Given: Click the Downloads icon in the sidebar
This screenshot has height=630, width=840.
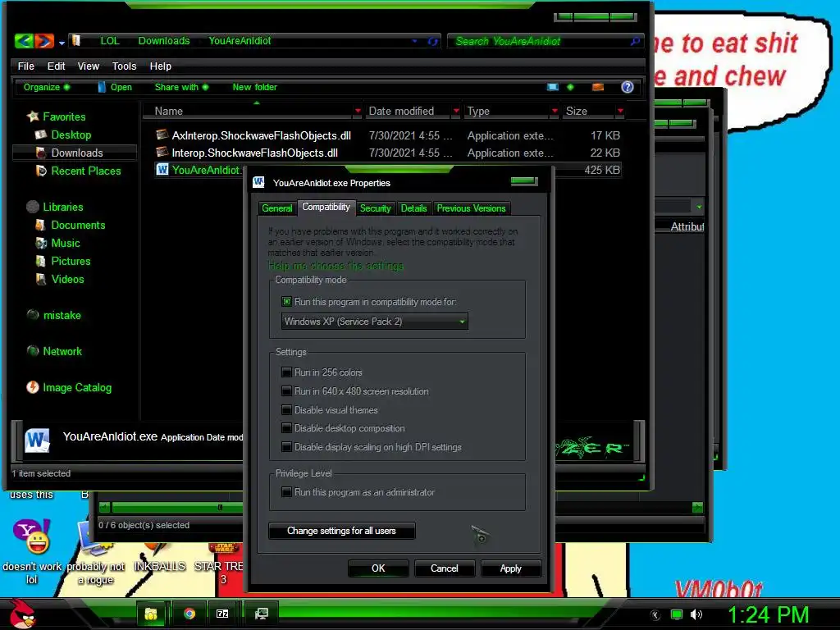Looking at the screenshot, I should 41,153.
